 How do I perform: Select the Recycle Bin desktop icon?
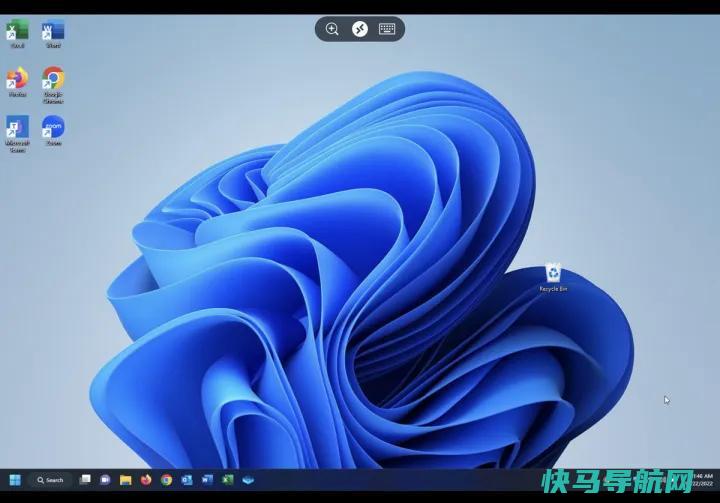click(x=553, y=277)
